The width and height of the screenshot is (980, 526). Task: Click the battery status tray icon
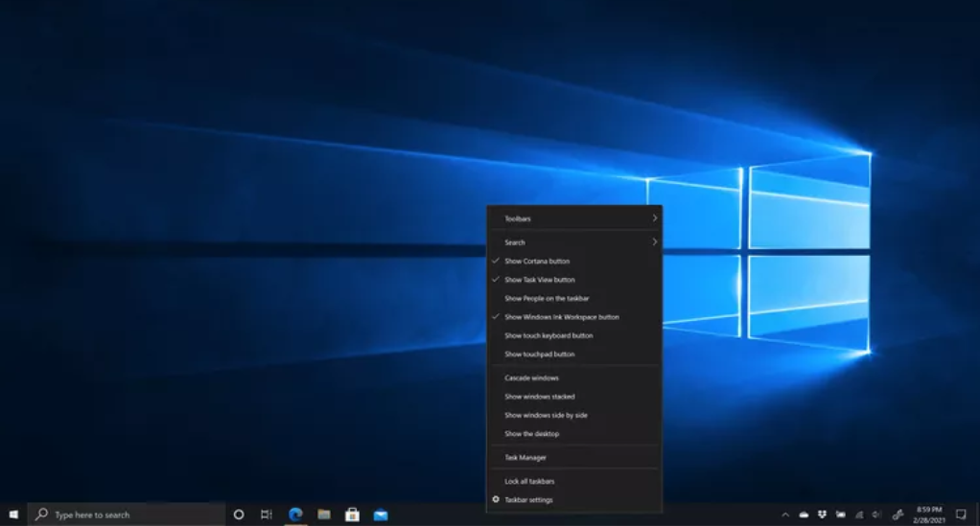(841, 515)
